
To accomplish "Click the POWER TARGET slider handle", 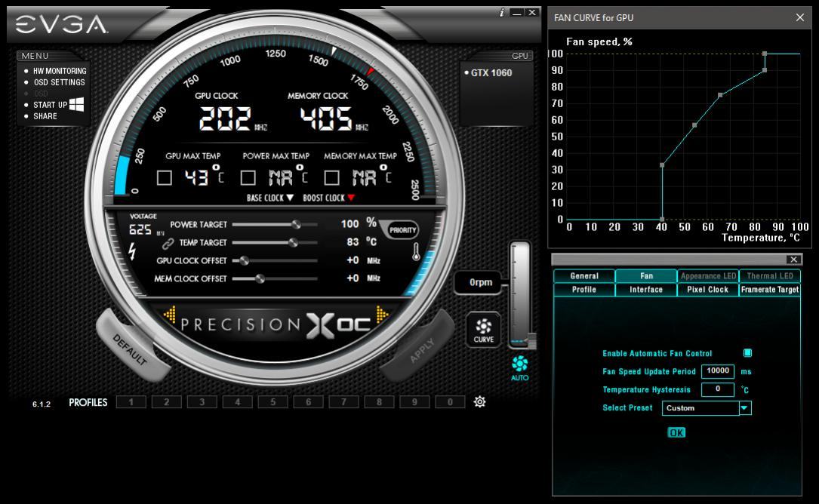I will pos(296,225).
